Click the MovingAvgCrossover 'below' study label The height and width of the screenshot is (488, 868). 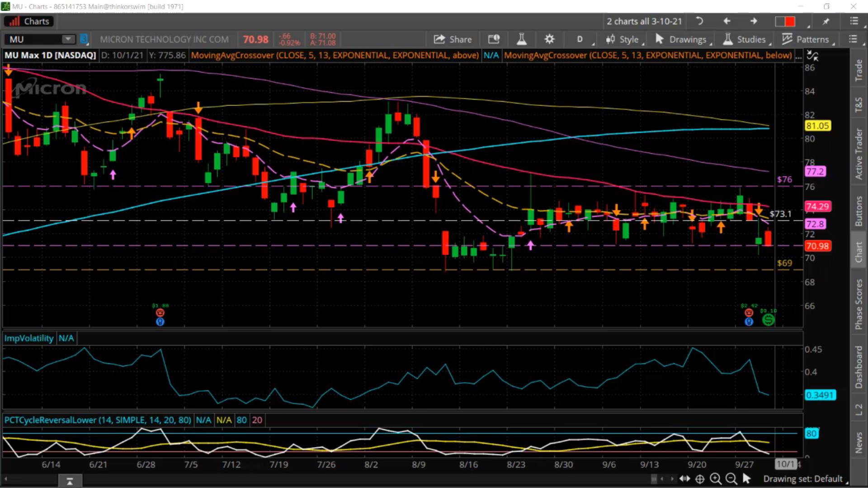(x=648, y=55)
